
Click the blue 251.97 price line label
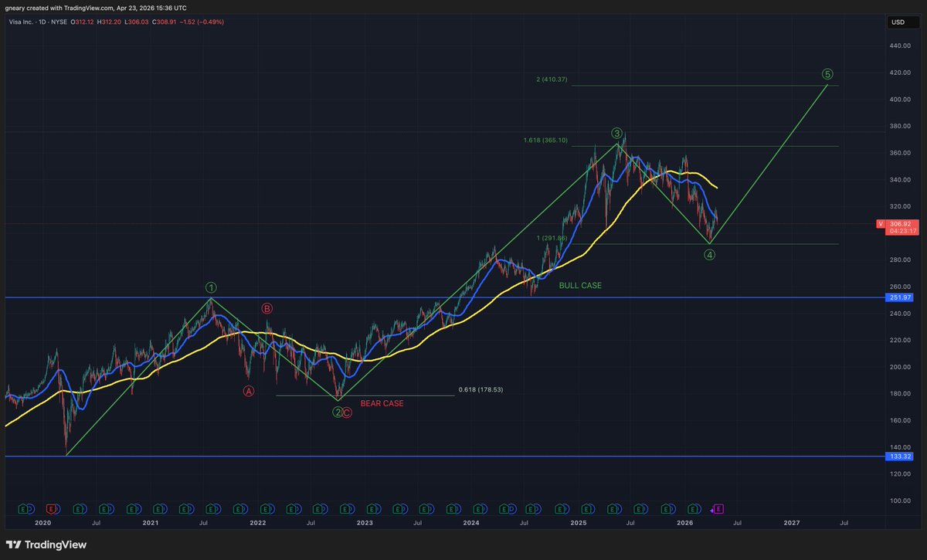pyautogui.click(x=901, y=297)
